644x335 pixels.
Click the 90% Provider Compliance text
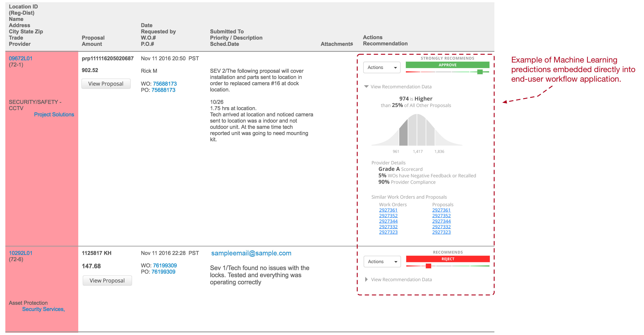pyautogui.click(x=407, y=182)
